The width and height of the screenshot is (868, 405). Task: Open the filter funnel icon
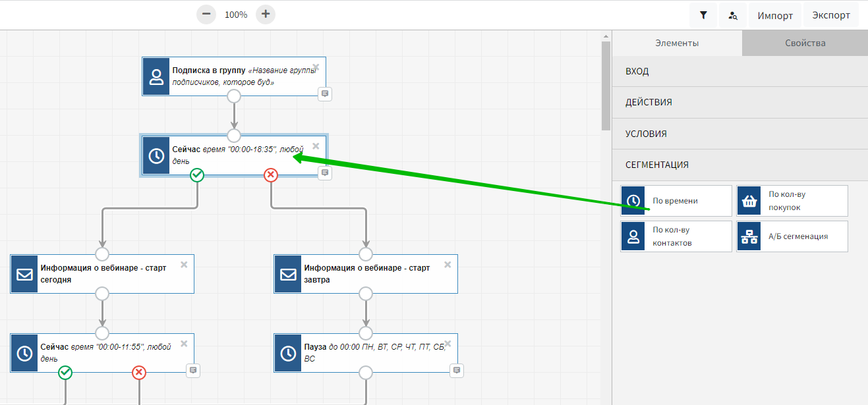click(x=703, y=15)
